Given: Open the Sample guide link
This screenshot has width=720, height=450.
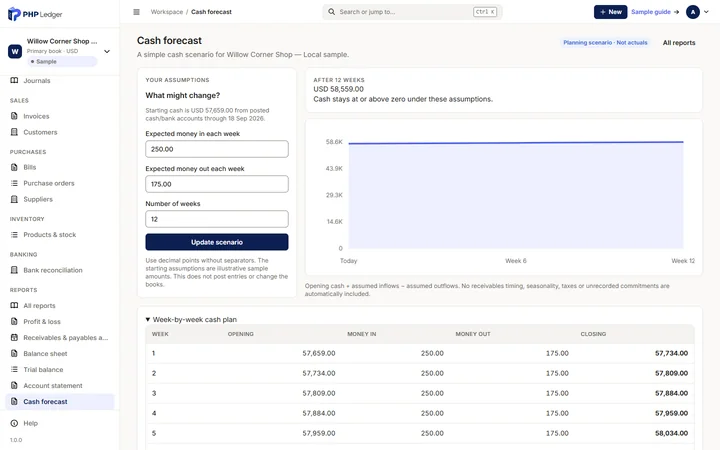Looking at the screenshot, I should (651, 12).
